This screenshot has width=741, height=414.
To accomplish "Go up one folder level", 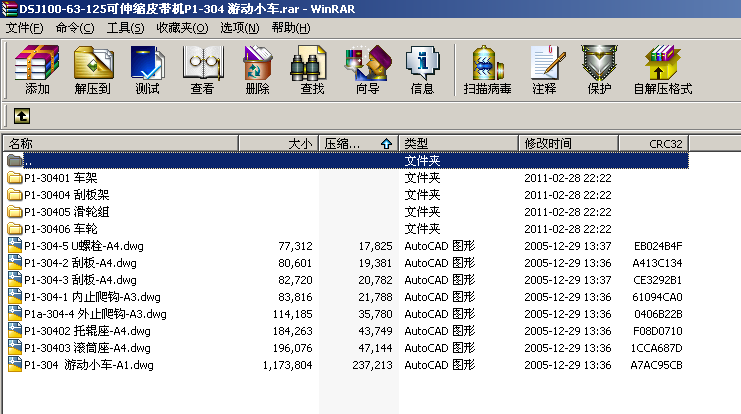I will pyautogui.click(x=22, y=116).
